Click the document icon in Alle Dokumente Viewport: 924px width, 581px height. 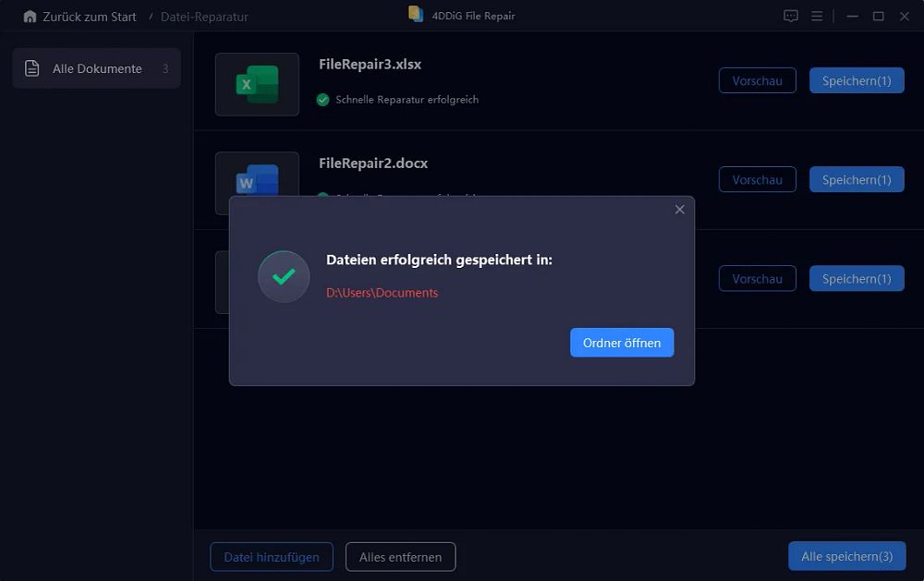(x=31, y=68)
